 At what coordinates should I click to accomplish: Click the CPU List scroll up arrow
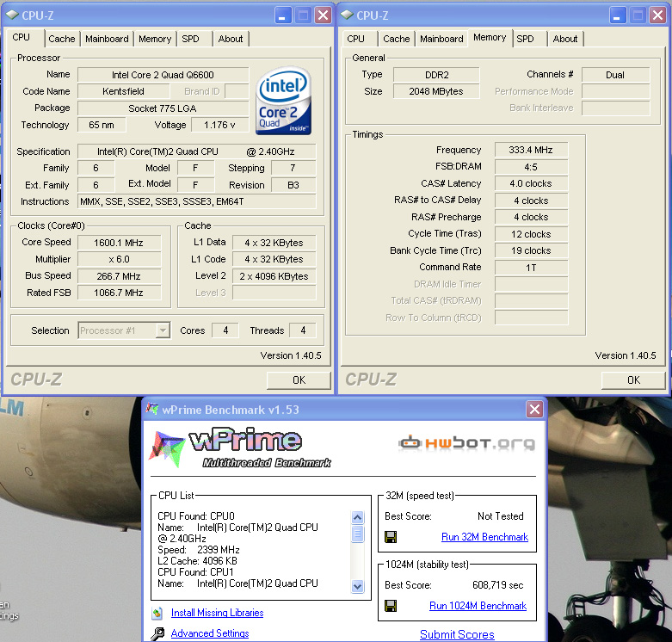[x=357, y=517]
